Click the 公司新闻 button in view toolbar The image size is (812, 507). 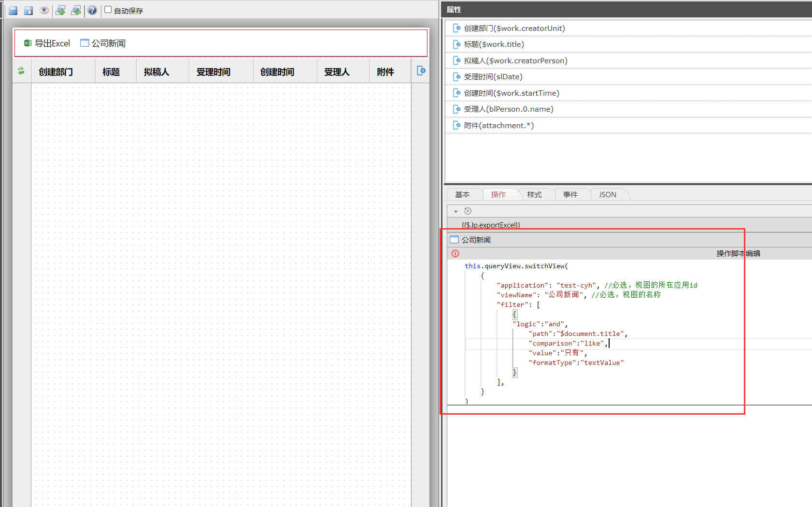tap(103, 43)
